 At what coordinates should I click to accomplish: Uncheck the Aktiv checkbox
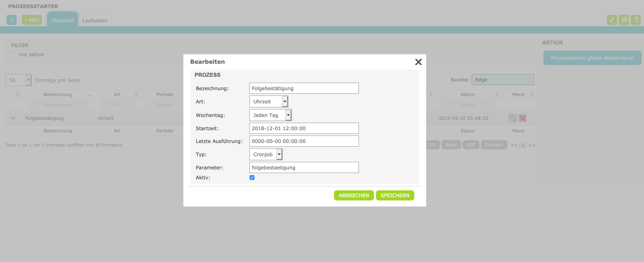[x=252, y=177]
